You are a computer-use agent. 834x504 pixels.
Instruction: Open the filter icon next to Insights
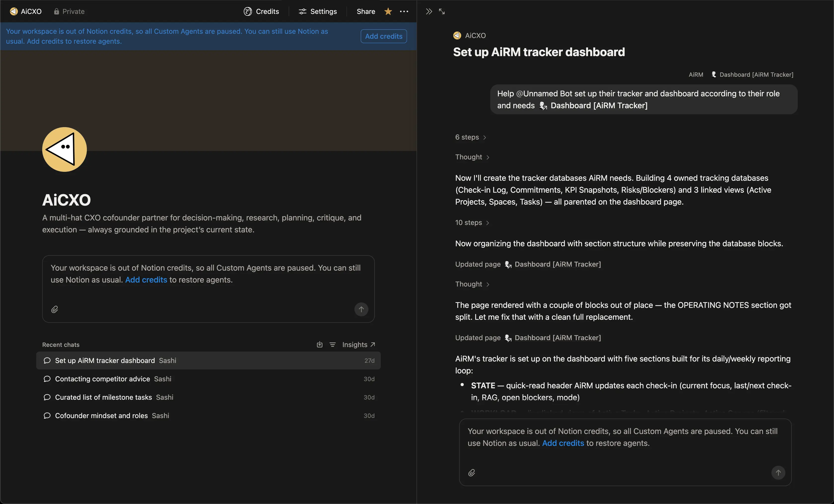click(x=332, y=345)
